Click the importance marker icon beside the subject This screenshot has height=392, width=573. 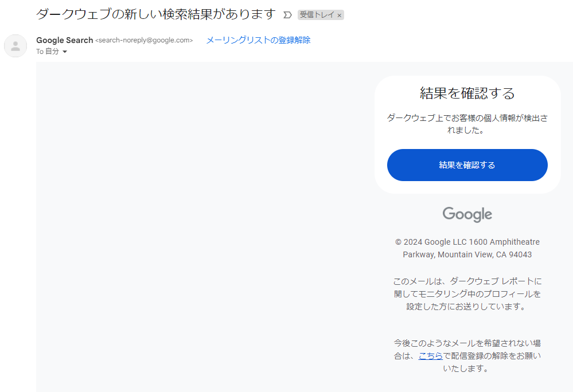(287, 15)
